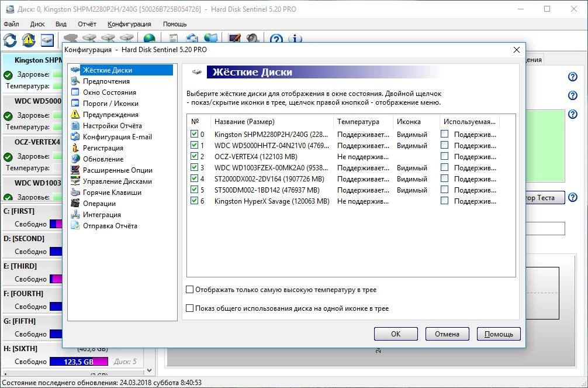Click the Используемая column header
Screen dimensions: 588x388
click(469, 122)
